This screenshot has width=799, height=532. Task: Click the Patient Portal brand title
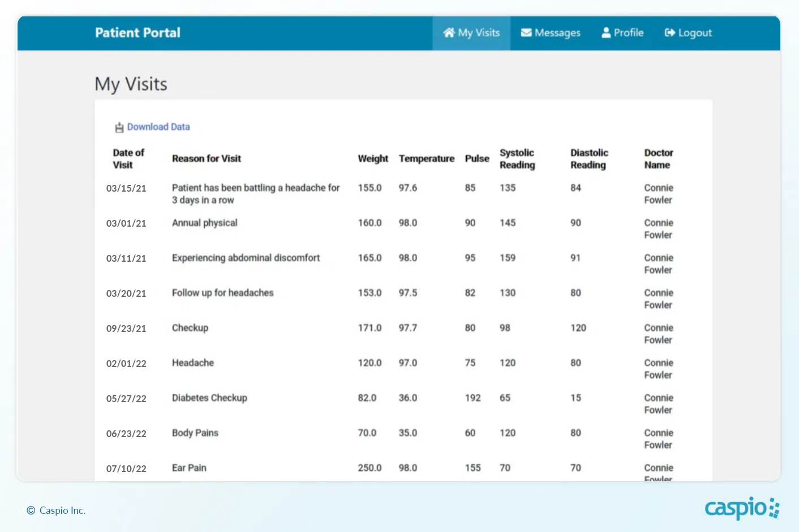[138, 33]
